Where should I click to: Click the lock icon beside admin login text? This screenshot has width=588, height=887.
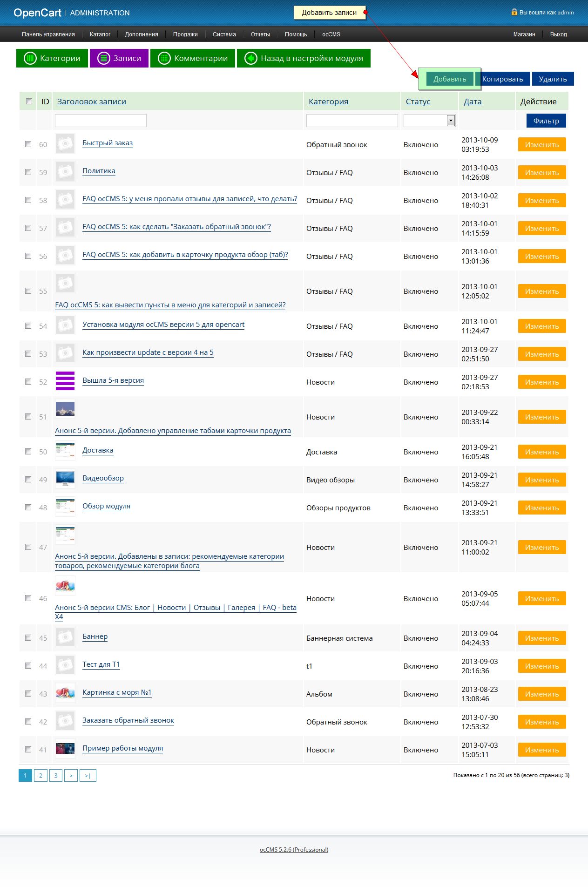pos(514,12)
